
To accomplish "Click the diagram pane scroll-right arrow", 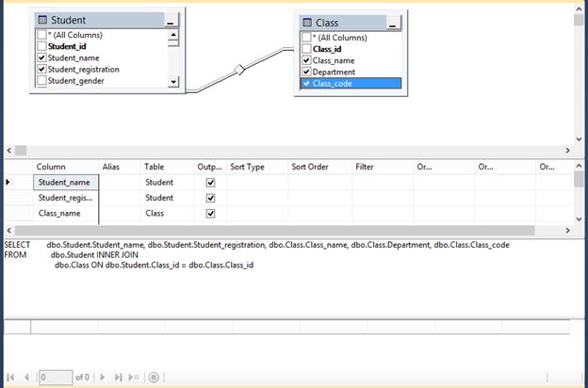I will [568, 151].
